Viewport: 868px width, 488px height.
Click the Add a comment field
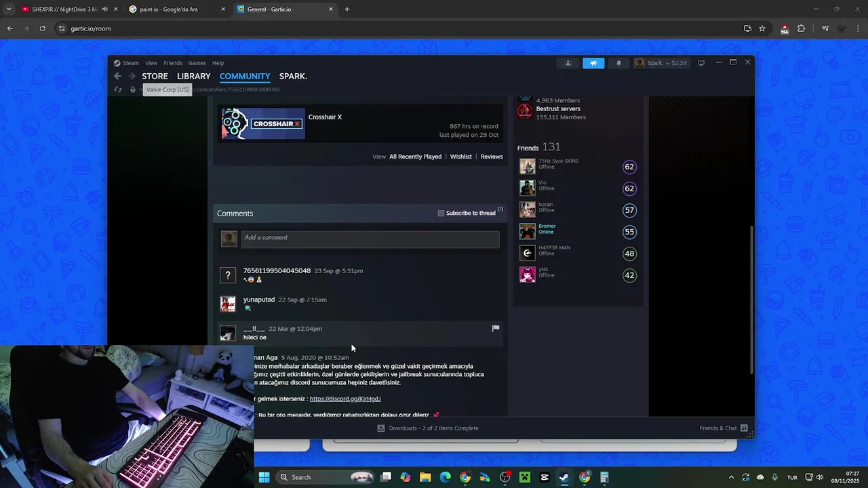point(370,239)
